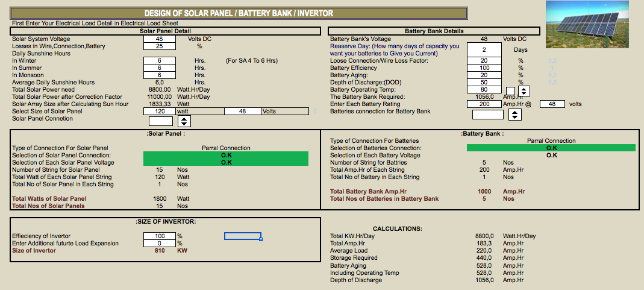Click the Average Load value 220,0
This screenshot has width=644, height=290.
point(484,251)
